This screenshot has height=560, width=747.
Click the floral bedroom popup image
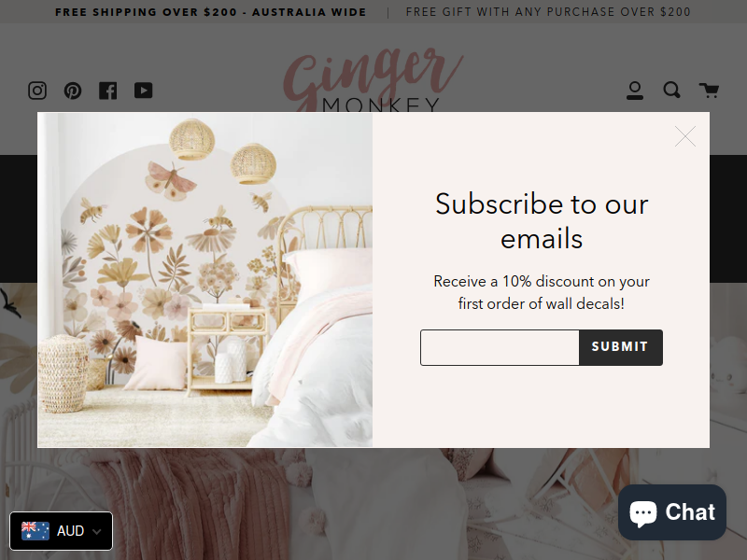[x=205, y=280]
